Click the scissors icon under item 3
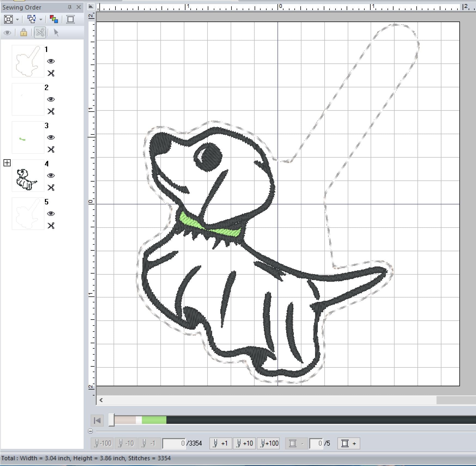 [x=51, y=149]
